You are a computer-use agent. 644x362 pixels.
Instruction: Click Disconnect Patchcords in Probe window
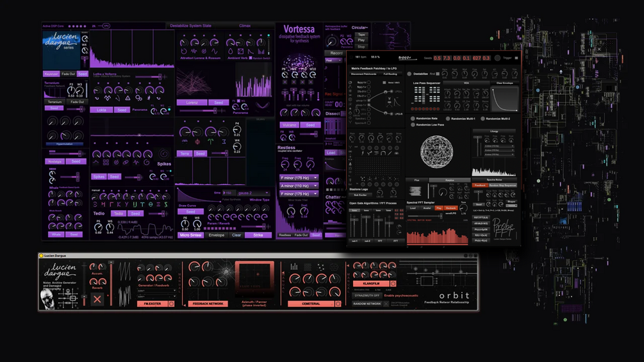click(363, 74)
